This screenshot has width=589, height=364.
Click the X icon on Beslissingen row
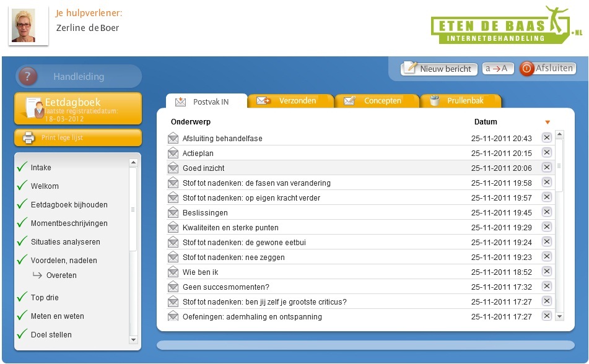click(546, 212)
